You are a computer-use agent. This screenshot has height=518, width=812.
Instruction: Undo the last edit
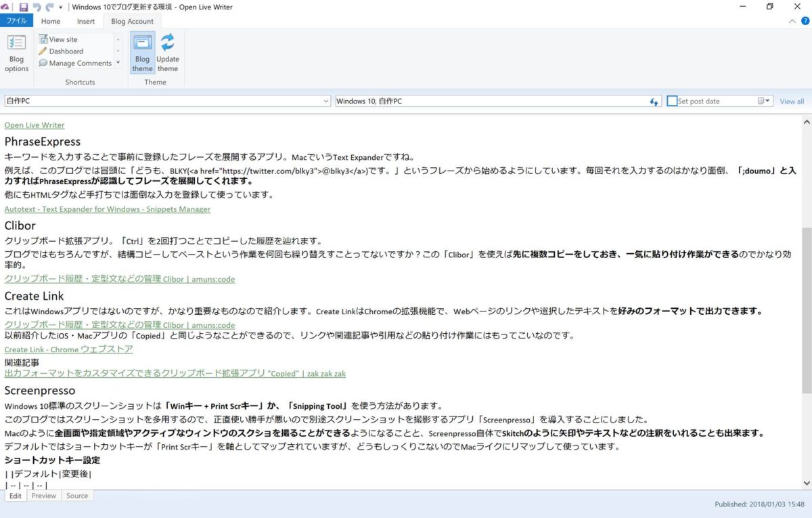36,7
